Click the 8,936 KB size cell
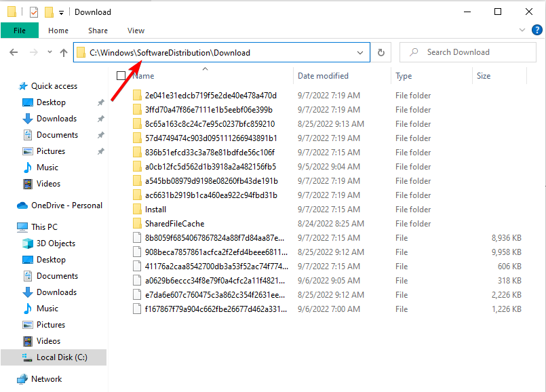This screenshot has width=546, height=392. [x=506, y=238]
